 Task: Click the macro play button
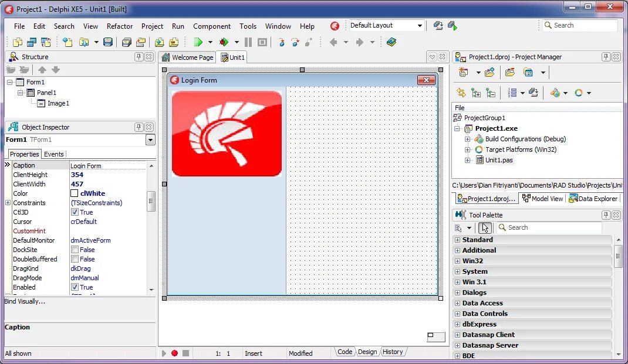pyautogui.click(x=164, y=353)
